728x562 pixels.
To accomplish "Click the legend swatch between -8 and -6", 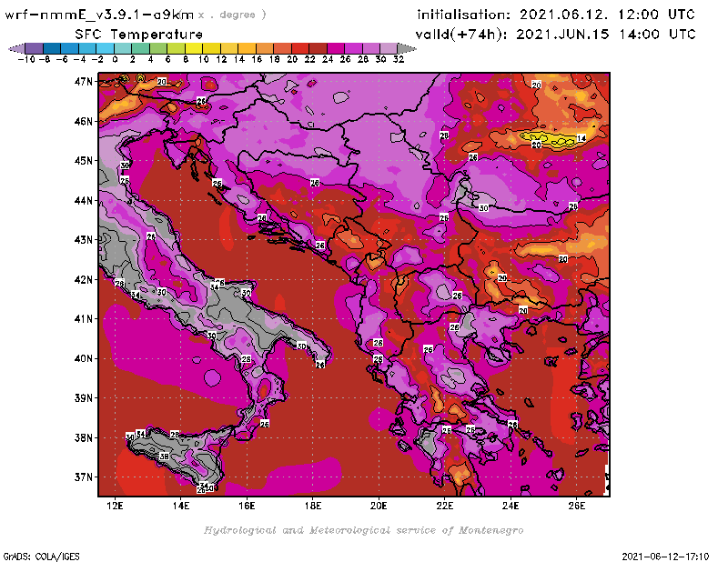I will tap(52, 49).
